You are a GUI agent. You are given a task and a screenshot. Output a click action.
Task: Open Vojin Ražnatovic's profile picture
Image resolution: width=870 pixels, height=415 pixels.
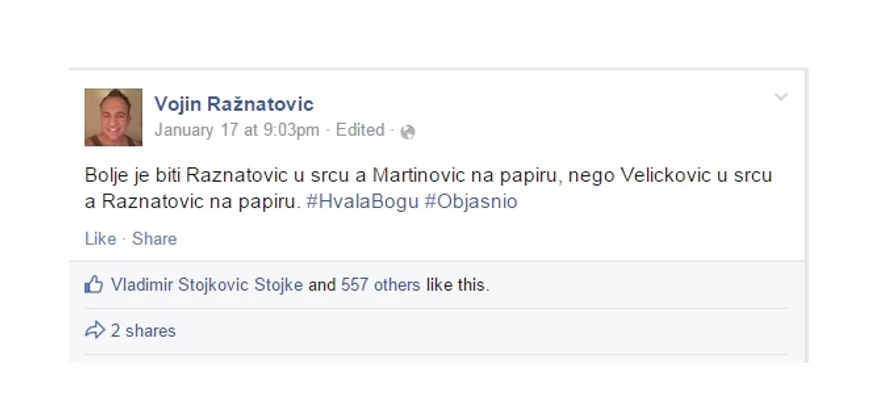click(113, 117)
